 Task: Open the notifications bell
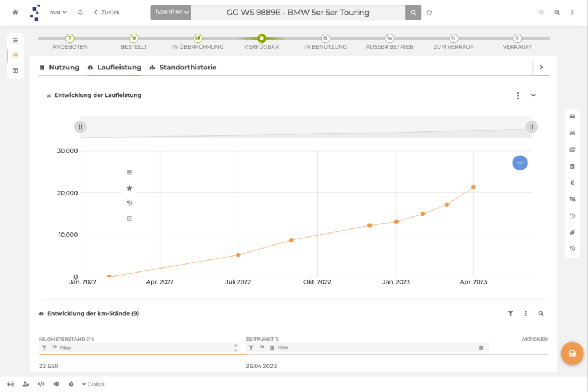(80, 13)
